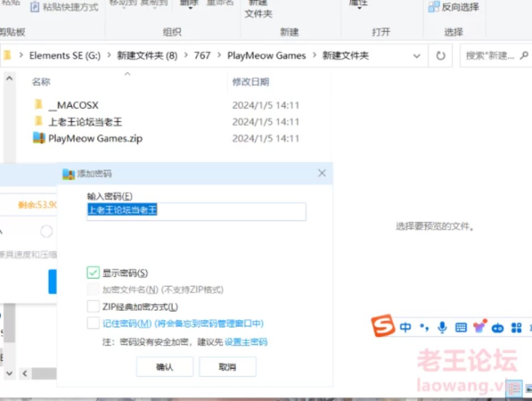Click the skin/shirt icon in Sogou bar

[x=480, y=326]
